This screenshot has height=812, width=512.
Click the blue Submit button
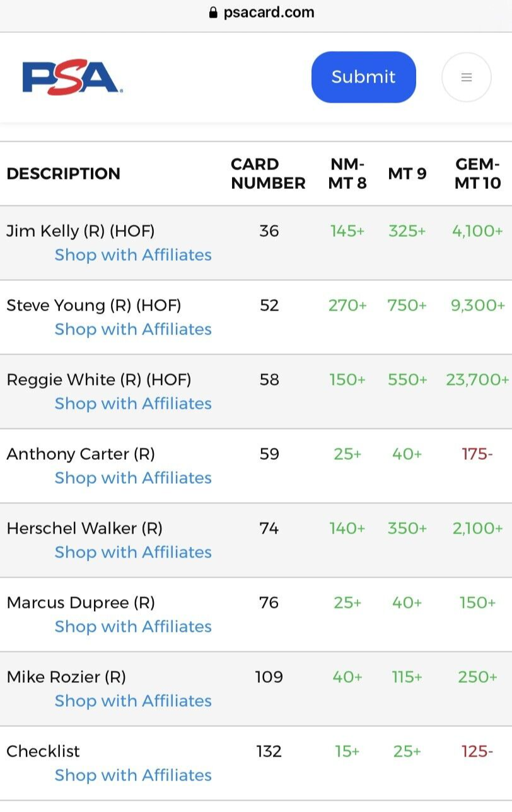(x=364, y=77)
